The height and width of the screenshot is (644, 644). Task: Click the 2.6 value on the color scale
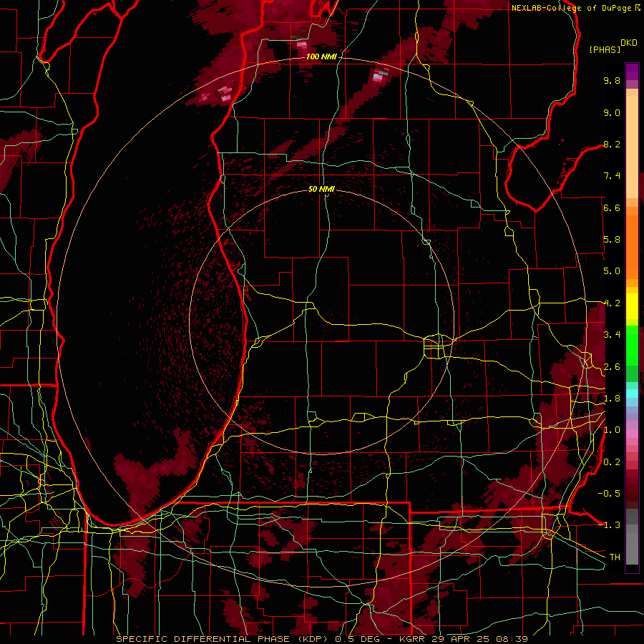[612, 367]
